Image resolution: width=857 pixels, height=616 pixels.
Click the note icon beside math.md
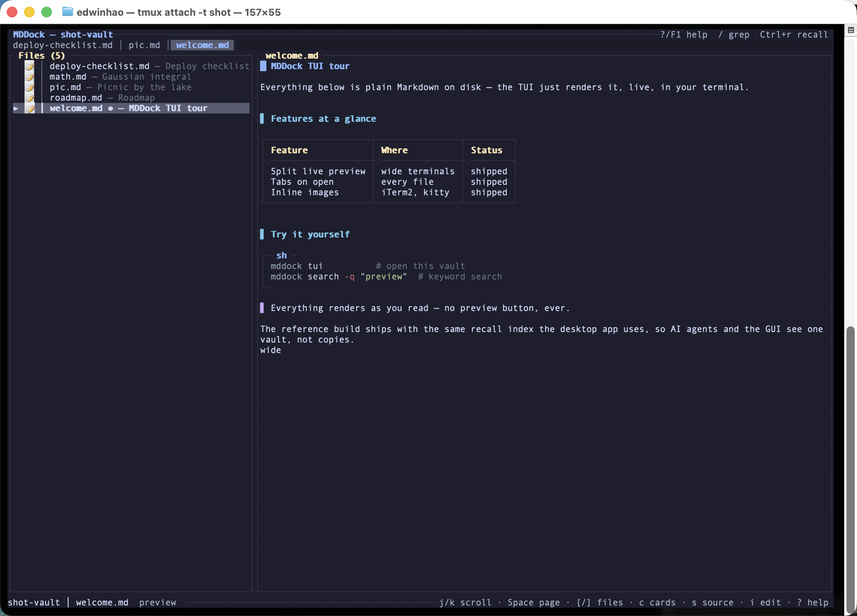[29, 77]
